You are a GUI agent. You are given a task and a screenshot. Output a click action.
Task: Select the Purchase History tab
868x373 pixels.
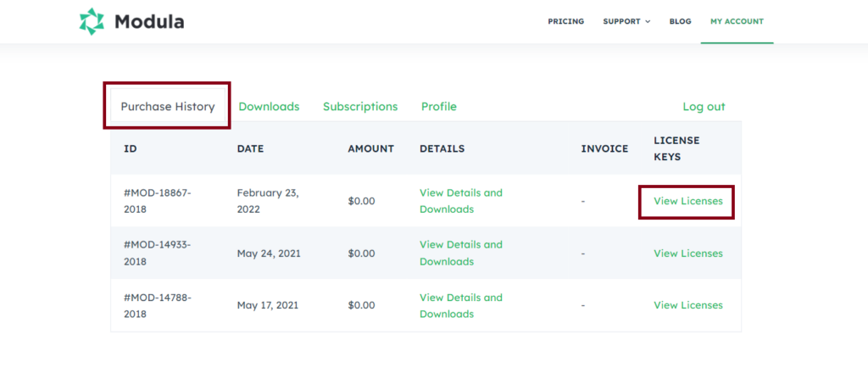[167, 107]
